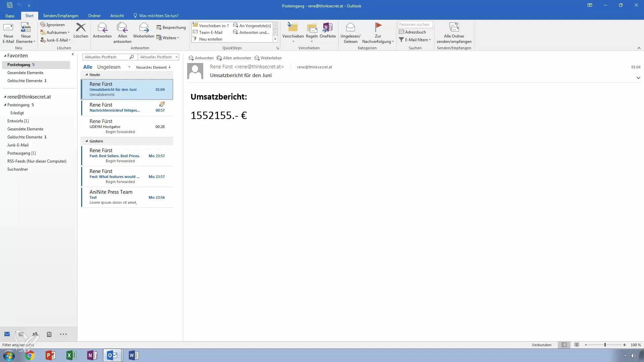Click the Was möchten Sie tun? box

pos(156,16)
